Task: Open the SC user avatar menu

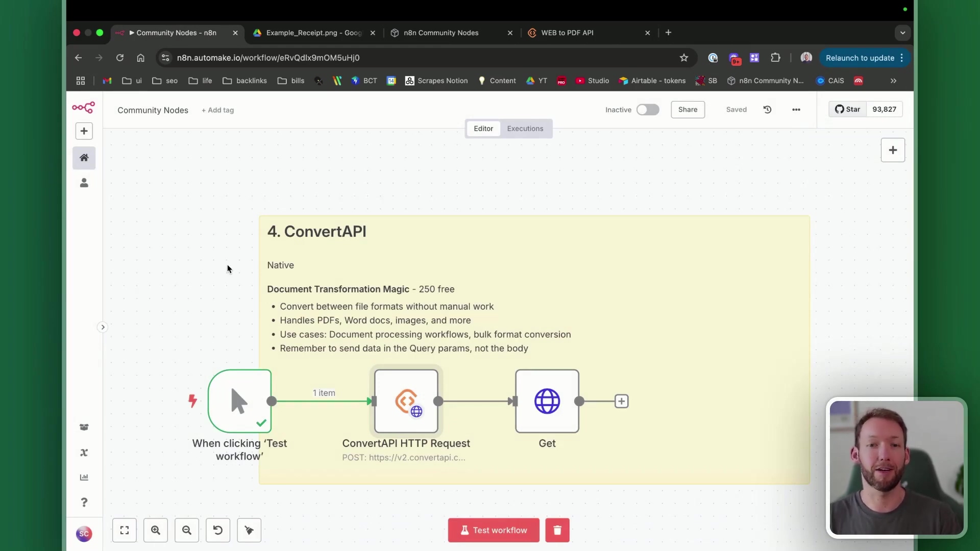Action: (84, 534)
